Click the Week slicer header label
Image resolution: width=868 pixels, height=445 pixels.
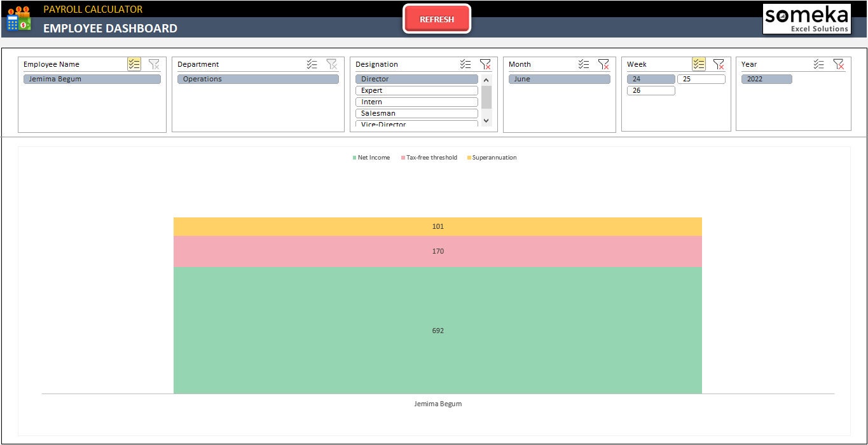coord(637,64)
